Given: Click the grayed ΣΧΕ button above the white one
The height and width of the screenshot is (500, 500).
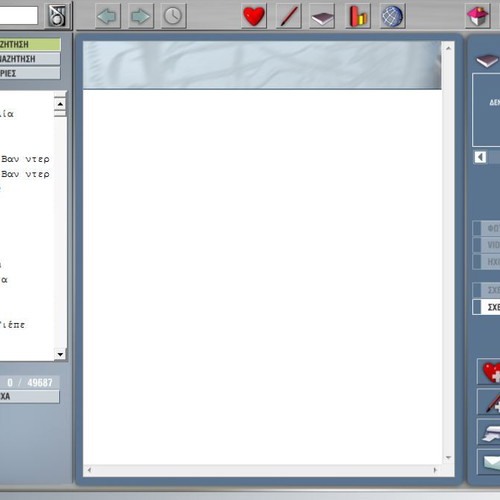Looking at the screenshot, I should (486, 290).
